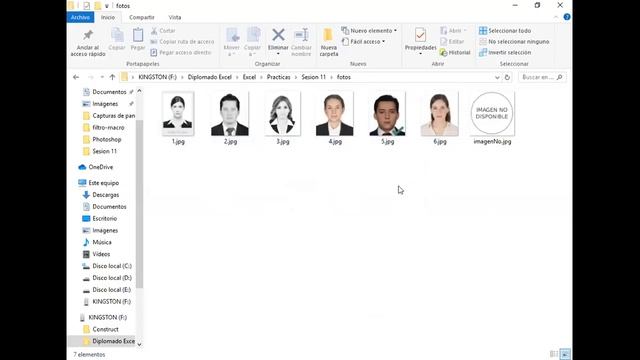
Task: Open recent locations dropdown arrow
Action: coord(102,77)
